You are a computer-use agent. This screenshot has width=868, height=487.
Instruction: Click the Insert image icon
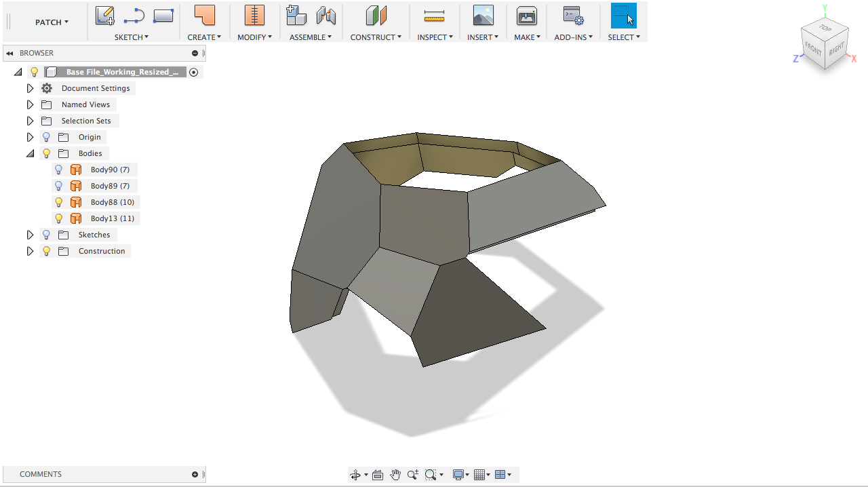[483, 16]
